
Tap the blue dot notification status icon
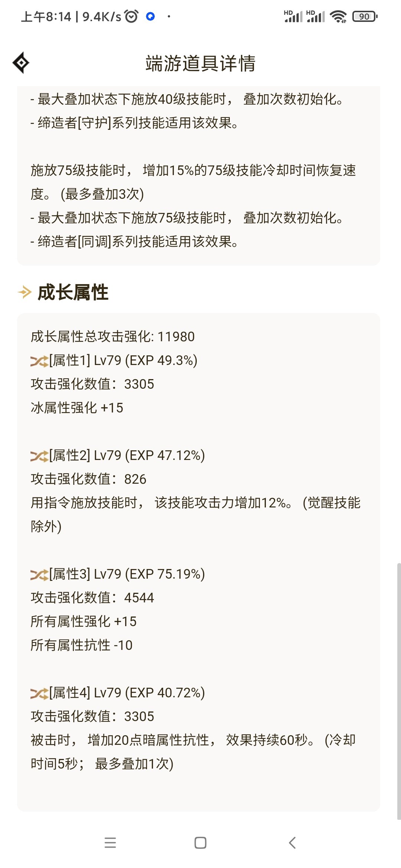[150, 16]
